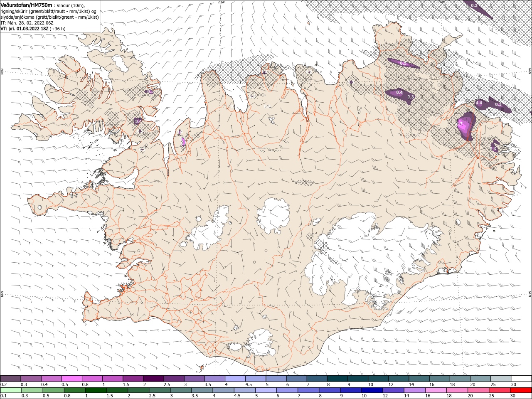This screenshot has width=532, height=399.
Task: Click the title text "Veðurstofan/HM750m"
Action: coord(27,5)
